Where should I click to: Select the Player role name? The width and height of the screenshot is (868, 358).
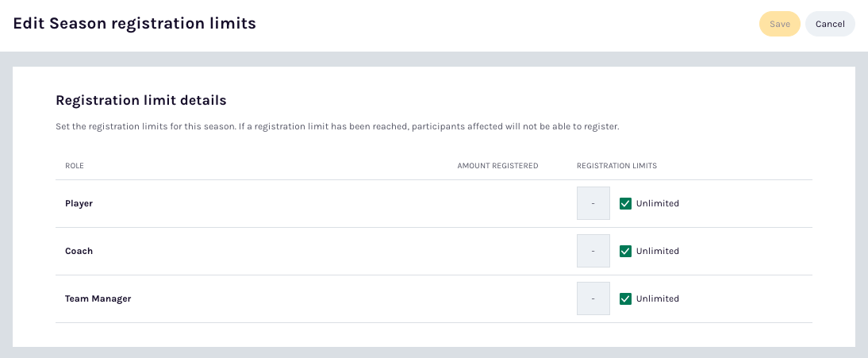(x=79, y=203)
